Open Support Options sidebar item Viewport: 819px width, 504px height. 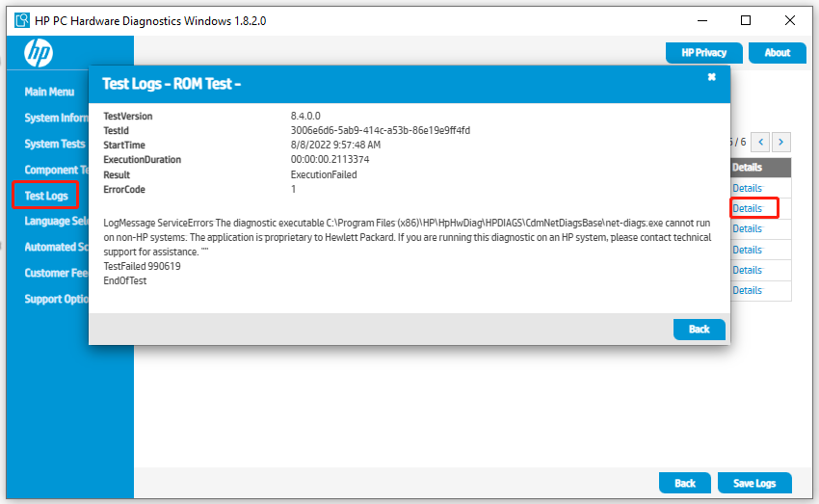[57, 300]
